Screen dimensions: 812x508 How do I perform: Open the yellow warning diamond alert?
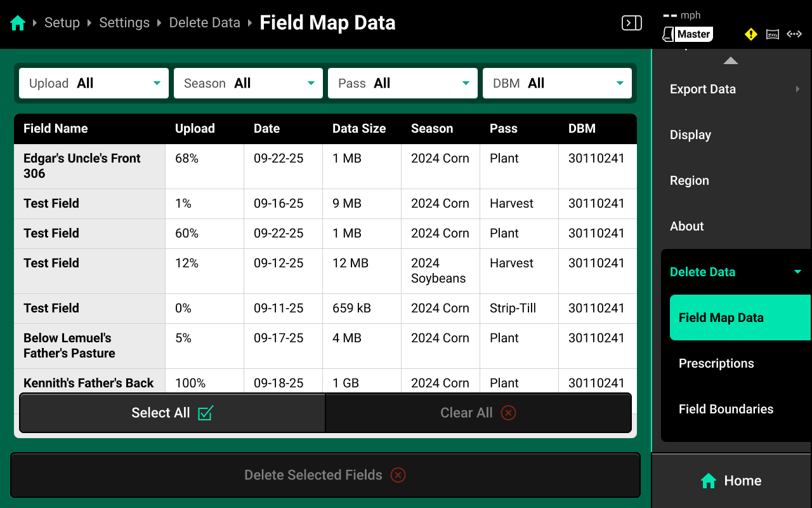[x=751, y=34]
